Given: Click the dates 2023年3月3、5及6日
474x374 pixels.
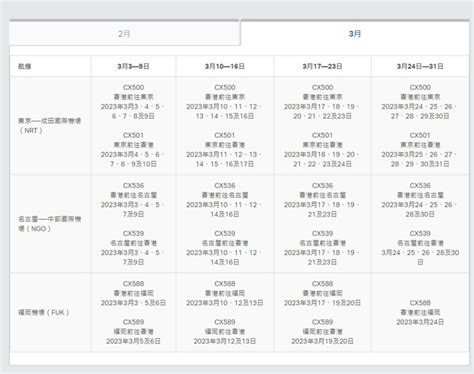Looking at the screenshot, I should (133, 303).
